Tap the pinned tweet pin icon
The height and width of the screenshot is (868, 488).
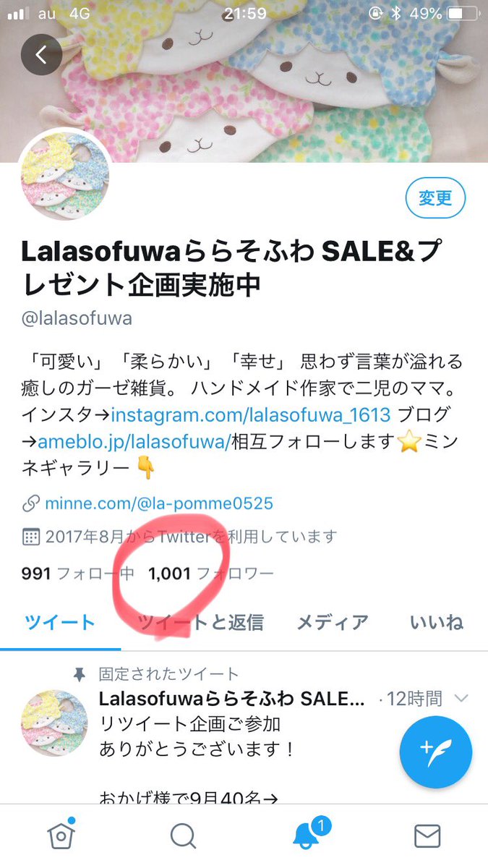pyautogui.click(x=80, y=674)
